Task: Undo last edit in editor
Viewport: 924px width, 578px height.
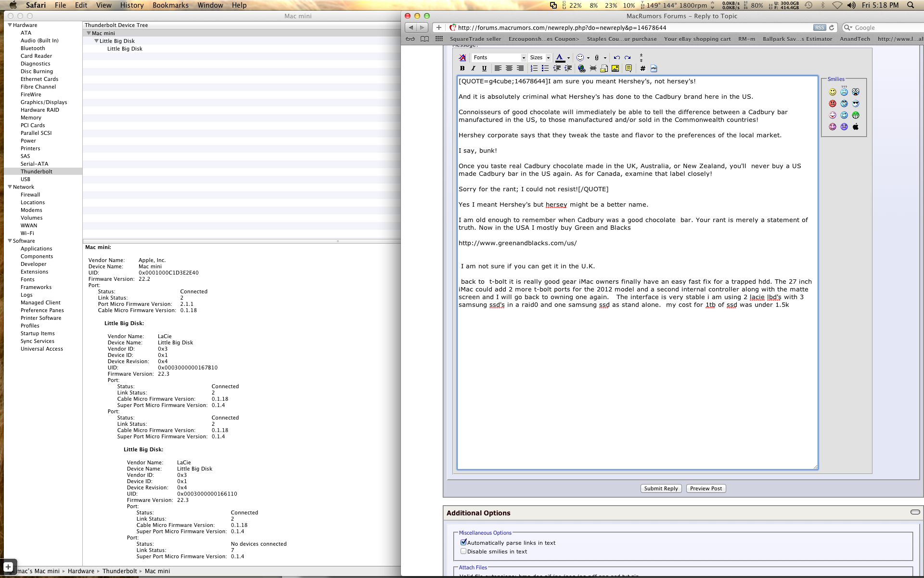Action: 616,58
